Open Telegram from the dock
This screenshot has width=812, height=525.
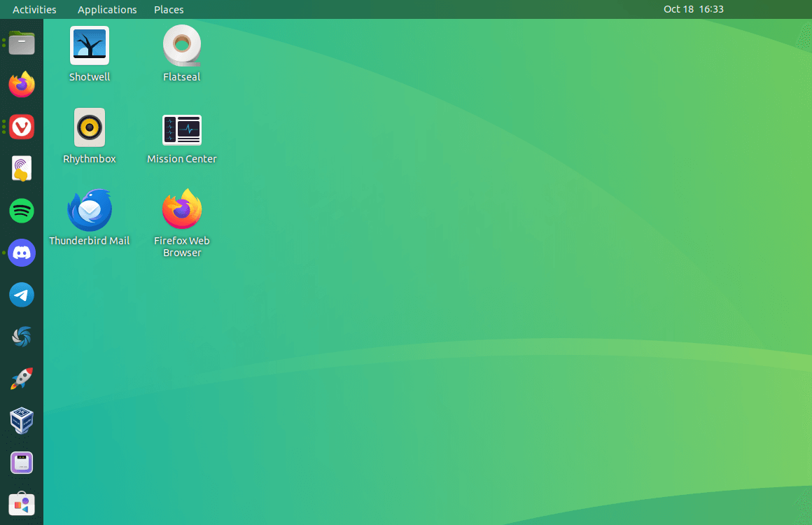[x=21, y=295]
